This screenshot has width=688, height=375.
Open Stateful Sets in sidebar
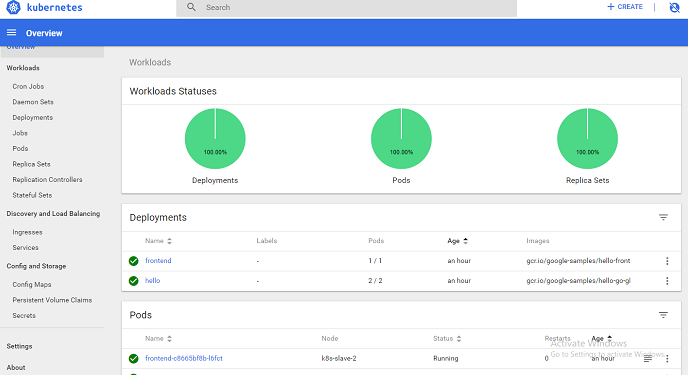(x=32, y=195)
